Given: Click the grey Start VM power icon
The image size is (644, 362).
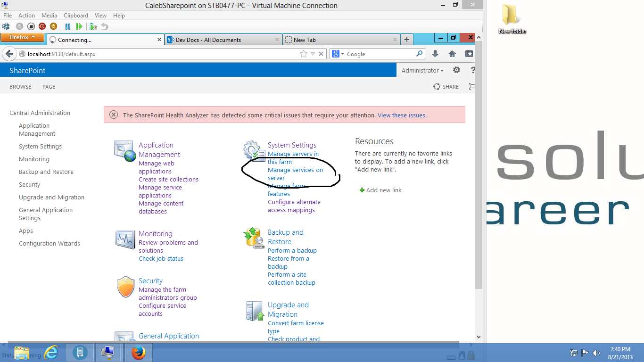Looking at the screenshot, I should click(19, 26).
